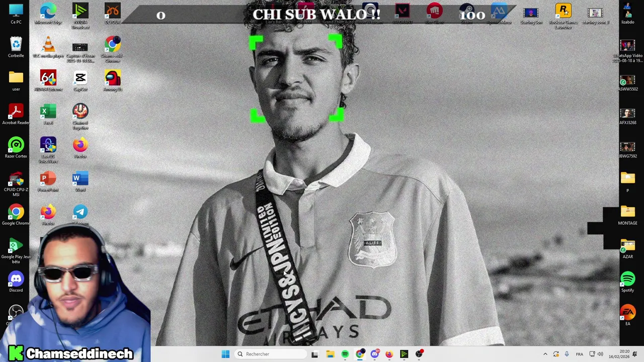Open the FRA language switcher
Viewport: 644px width, 362px height.
tap(580, 354)
